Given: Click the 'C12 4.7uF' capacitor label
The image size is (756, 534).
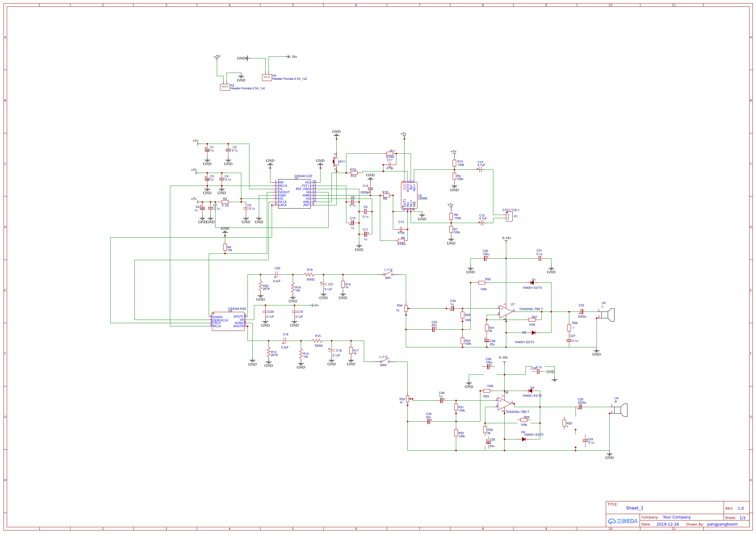Looking at the screenshot, I should point(482,217).
